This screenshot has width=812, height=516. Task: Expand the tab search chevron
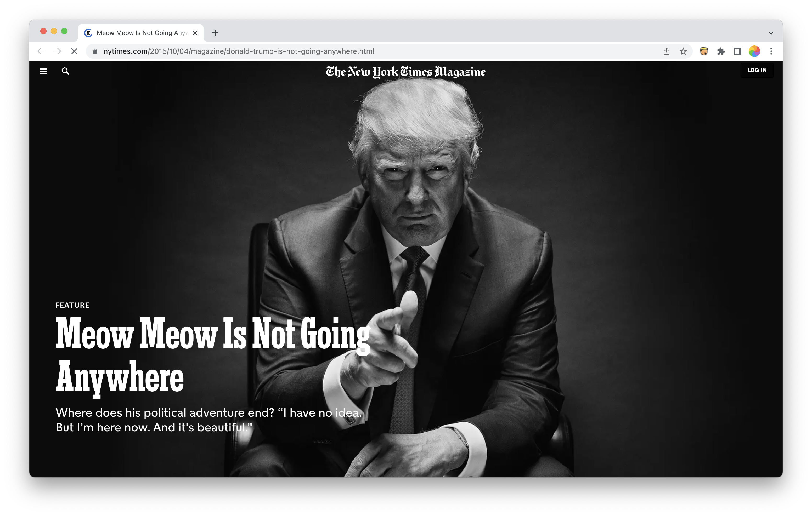(771, 33)
